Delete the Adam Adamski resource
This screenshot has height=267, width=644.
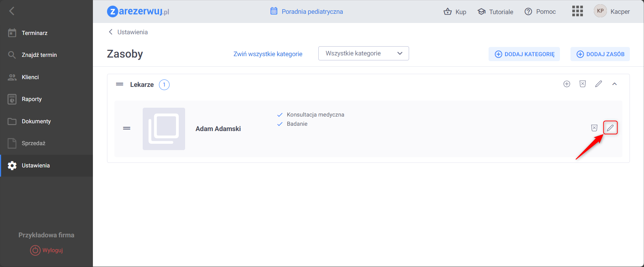tap(594, 128)
